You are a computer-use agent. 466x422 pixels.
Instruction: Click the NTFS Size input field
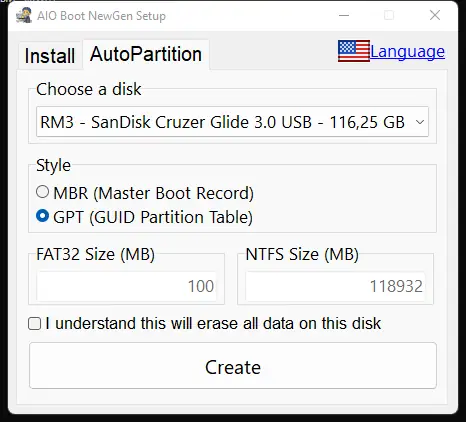click(335, 286)
